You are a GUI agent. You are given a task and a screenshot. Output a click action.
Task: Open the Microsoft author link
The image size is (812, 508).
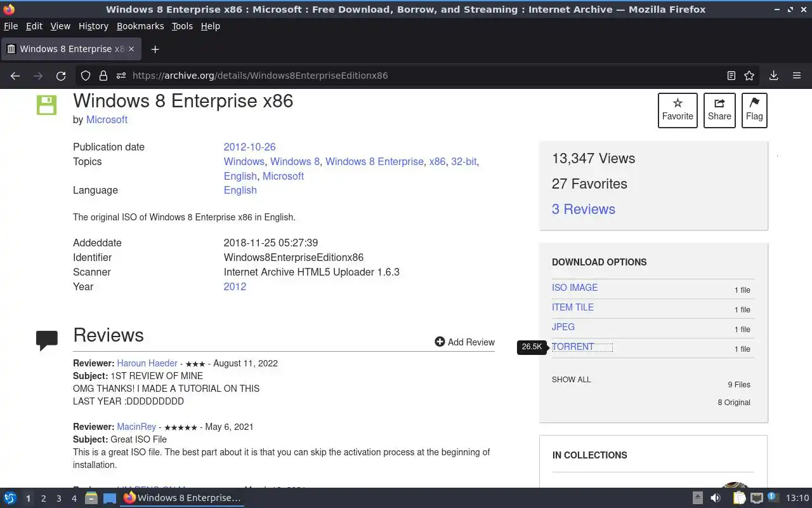point(107,119)
